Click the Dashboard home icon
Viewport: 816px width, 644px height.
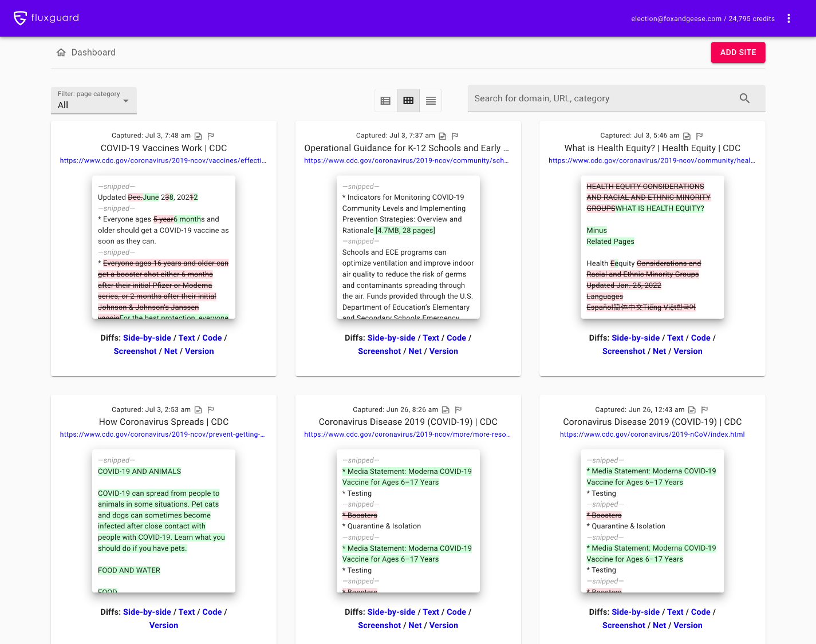pos(61,53)
